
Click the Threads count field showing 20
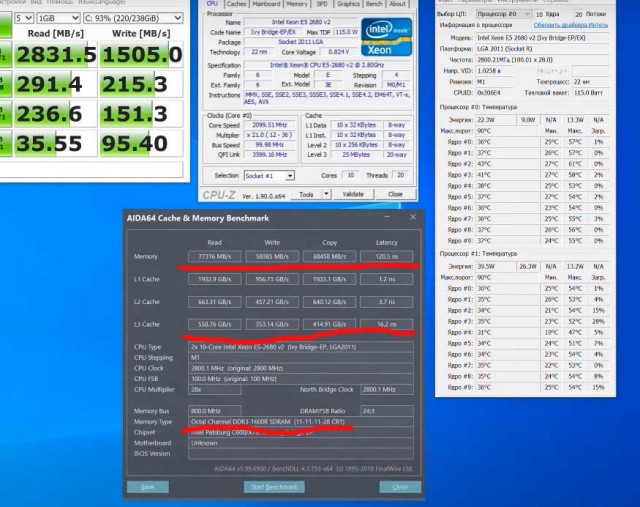pos(400,175)
